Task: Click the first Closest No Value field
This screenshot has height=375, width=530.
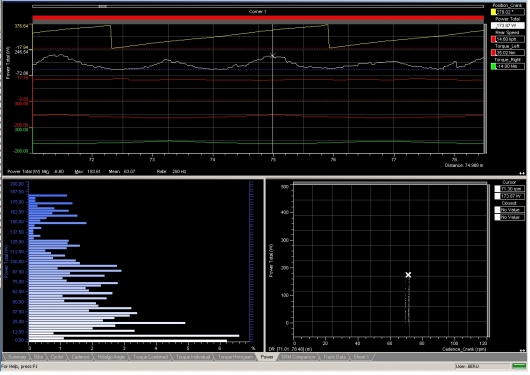Action: 512,210
